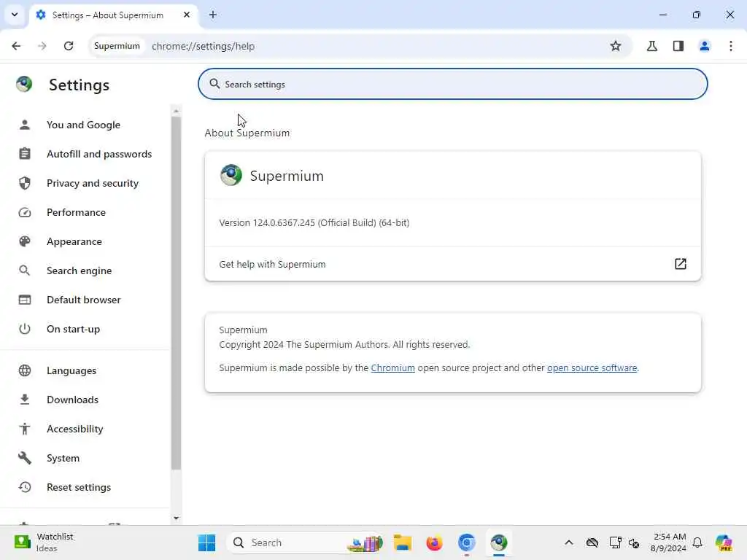The height and width of the screenshot is (560, 747).
Task: Click the clipboard icon beside Autofill and passwords
Action: (25, 154)
